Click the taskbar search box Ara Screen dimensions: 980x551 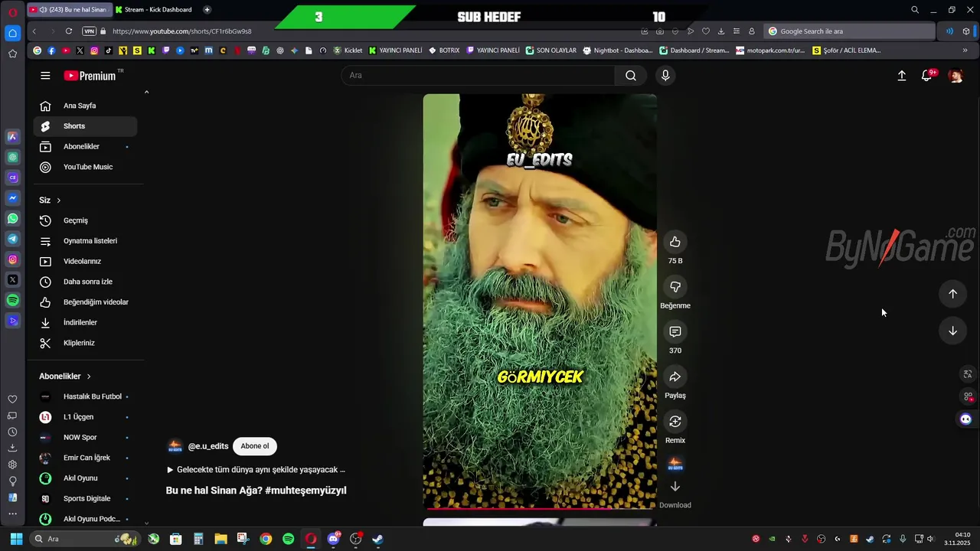[x=84, y=539]
